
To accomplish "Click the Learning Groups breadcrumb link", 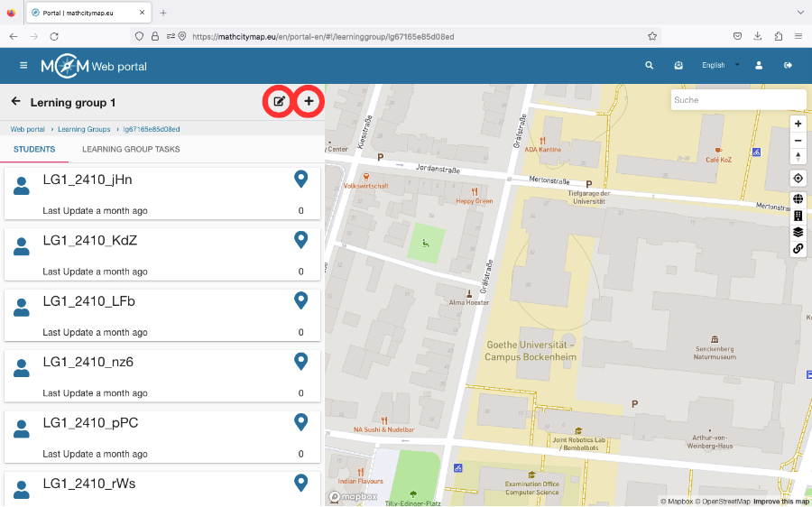I will 84,129.
